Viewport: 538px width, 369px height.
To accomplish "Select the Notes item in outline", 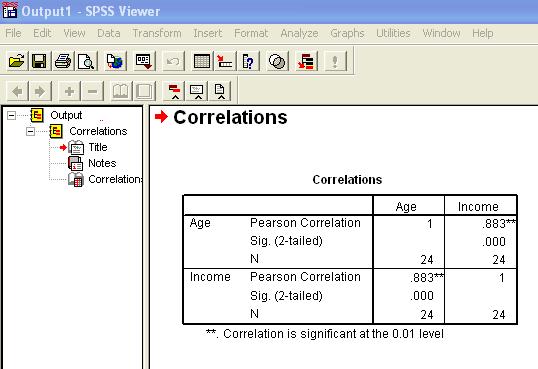I will (102, 163).
